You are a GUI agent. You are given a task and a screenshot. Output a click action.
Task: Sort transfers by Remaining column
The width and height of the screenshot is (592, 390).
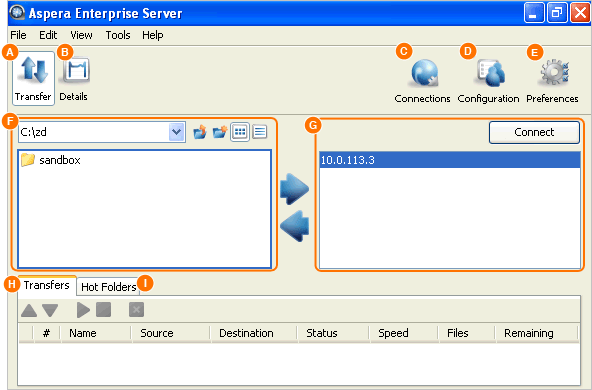537,333
